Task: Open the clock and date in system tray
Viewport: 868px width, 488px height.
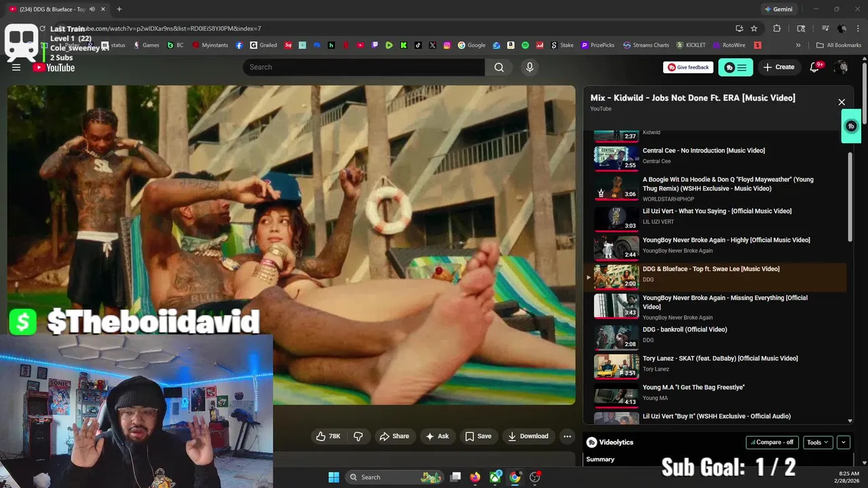Action: point(848,477)
